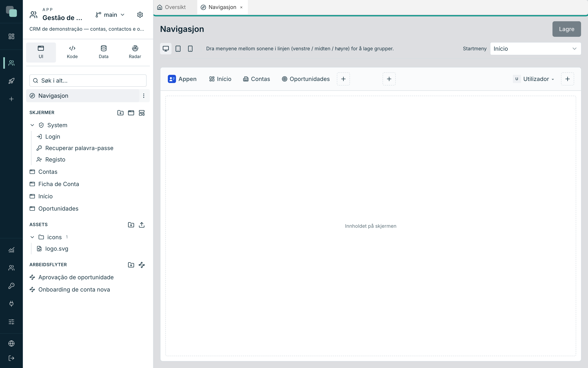Open the active users icon in left rail

11,63
